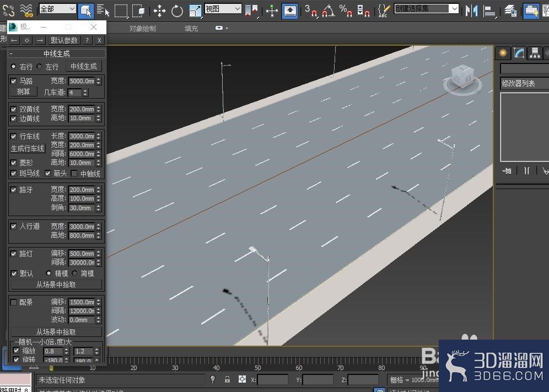Image resolution: width=549 pixels, height=392 pixels.
Task: Toggle Show End Result icon
Action: (527, 170)
